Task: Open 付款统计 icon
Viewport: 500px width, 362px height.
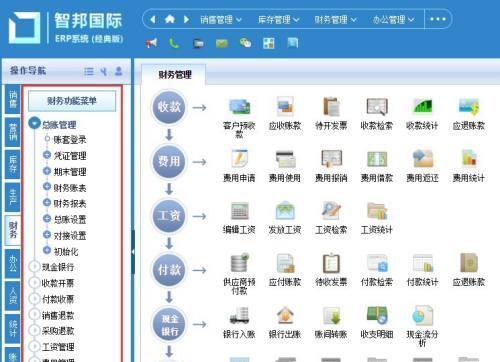Action: 422,263
